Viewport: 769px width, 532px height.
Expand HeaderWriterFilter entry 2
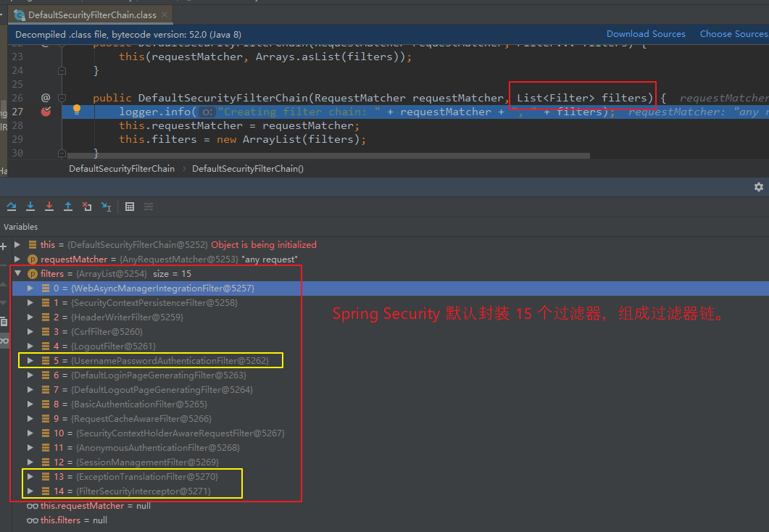[30, 317]
